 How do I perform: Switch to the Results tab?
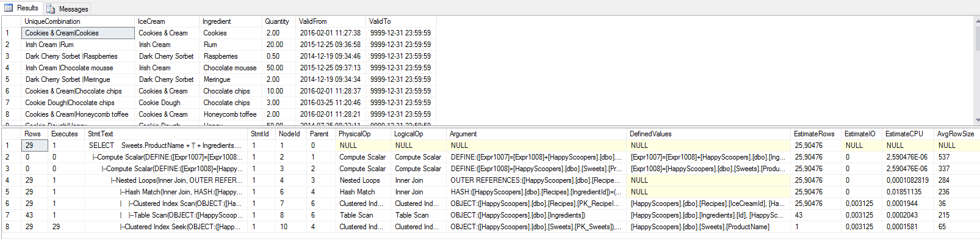coord(21,8)
